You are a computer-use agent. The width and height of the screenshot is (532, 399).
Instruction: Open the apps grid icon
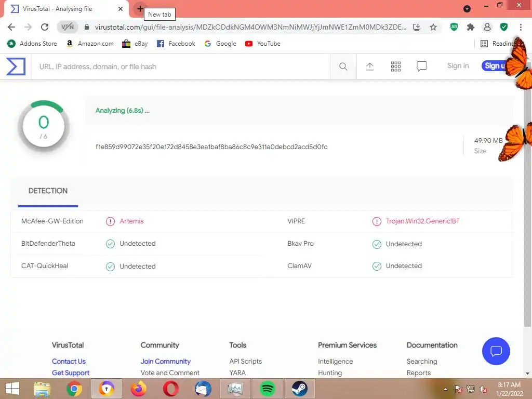395,66
